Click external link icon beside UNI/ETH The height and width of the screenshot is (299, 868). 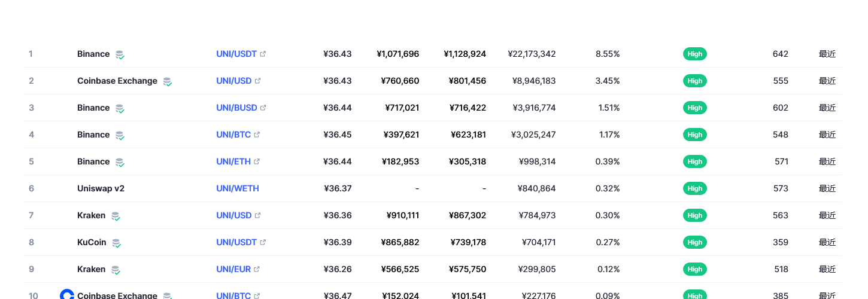click(257, 161)
